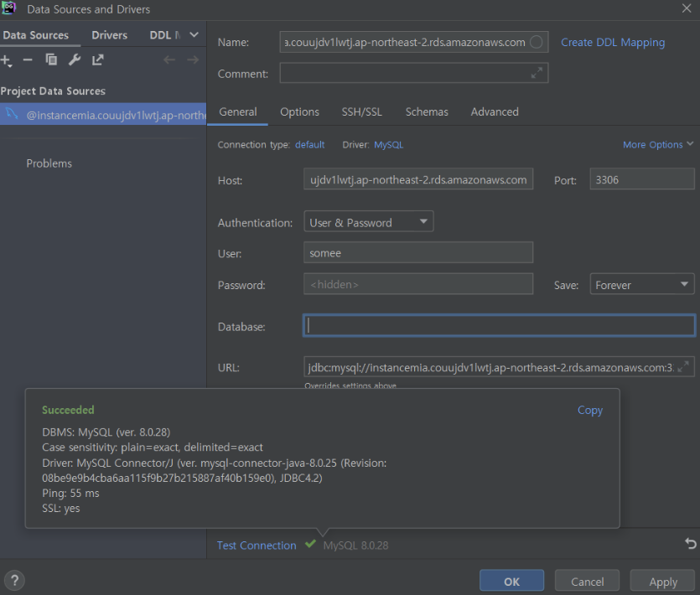
Task: Click the 'MySQL 8.0.28' status text
Action: [355, 545]
